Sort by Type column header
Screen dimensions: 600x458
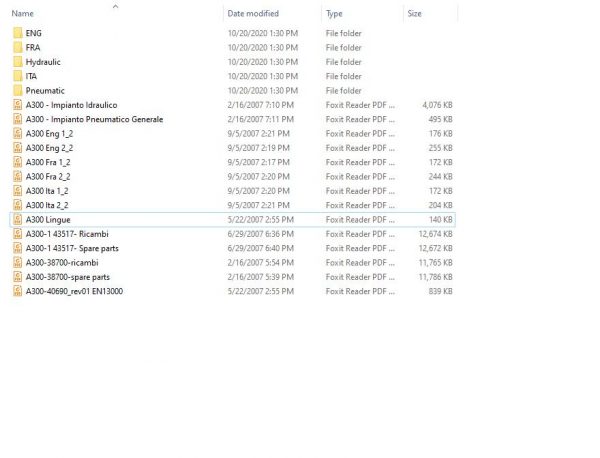point(334,14)
